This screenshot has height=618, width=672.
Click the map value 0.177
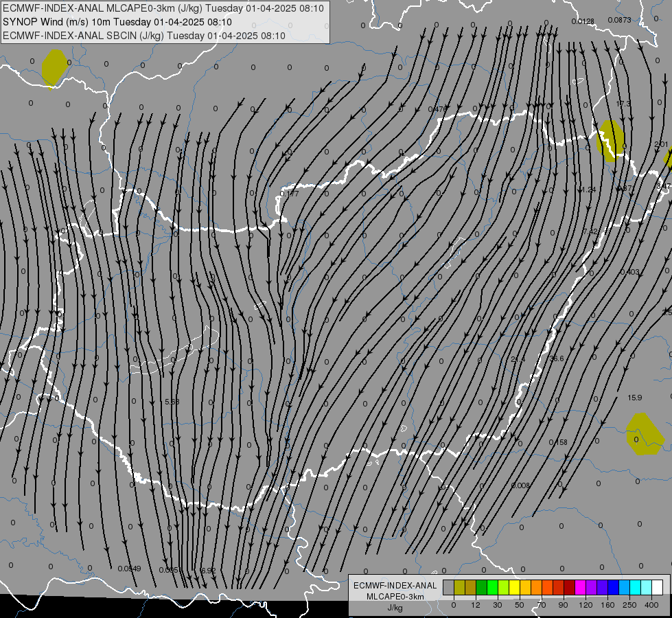pyautogui.click(x=289, y=194)
